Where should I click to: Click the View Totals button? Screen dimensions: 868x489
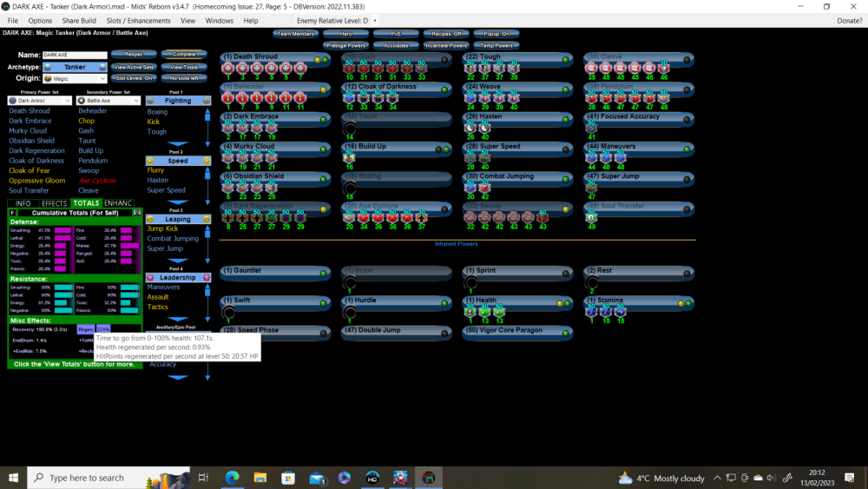click(184, 67)
